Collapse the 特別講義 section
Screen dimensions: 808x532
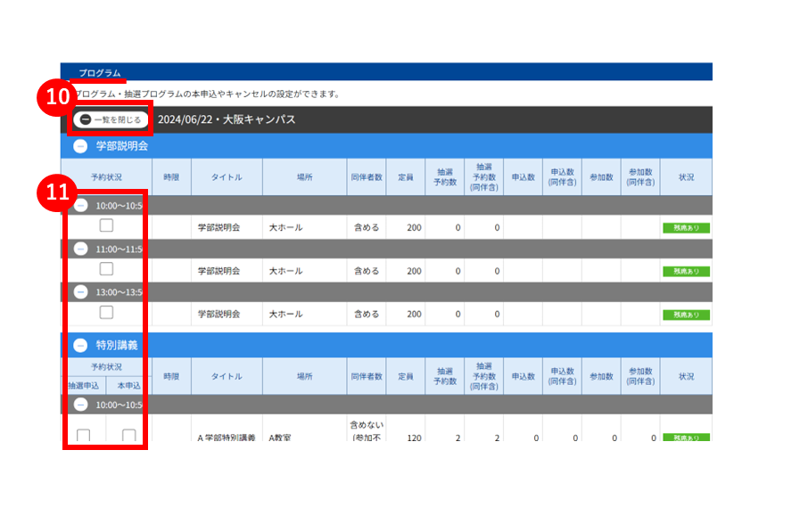pyautogui.click(x=80, y=345)
